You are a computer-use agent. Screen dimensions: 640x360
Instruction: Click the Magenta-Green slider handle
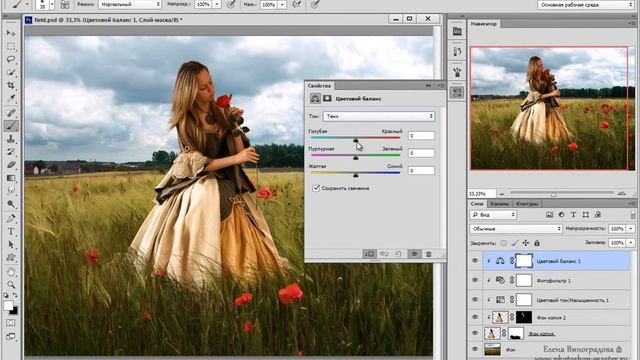pyautogui.click(x=356, y=158)
